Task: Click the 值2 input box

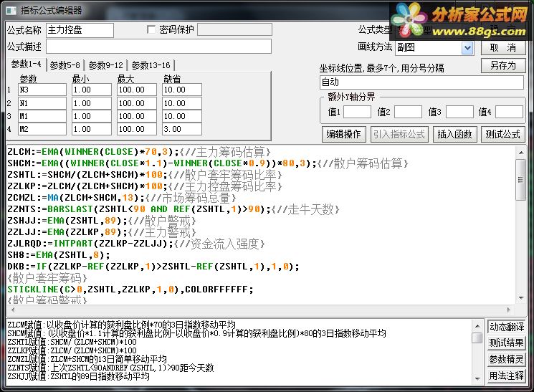Action: click(408, 112)
